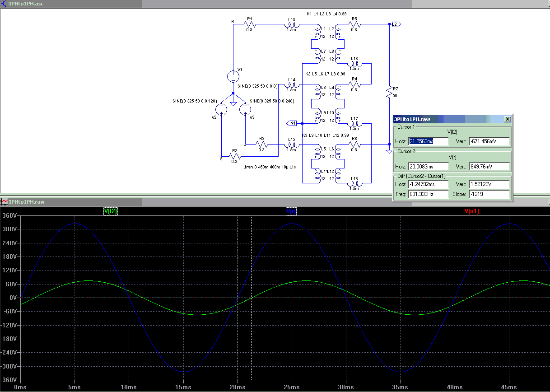Viewport: 550px width, 392px height.
Task: Click the transistor icon in schematic title bar
Action: tap(4, 4)
